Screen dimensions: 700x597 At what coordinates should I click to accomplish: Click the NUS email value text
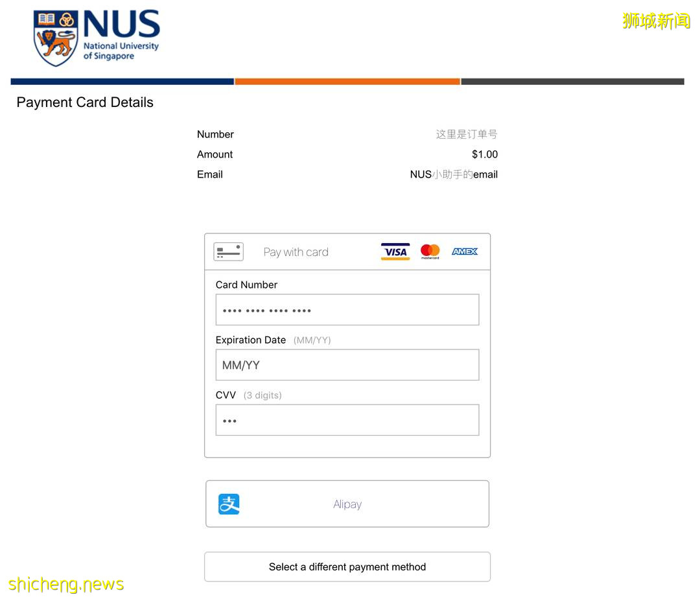pyautogui.click(x=454, y=174)
